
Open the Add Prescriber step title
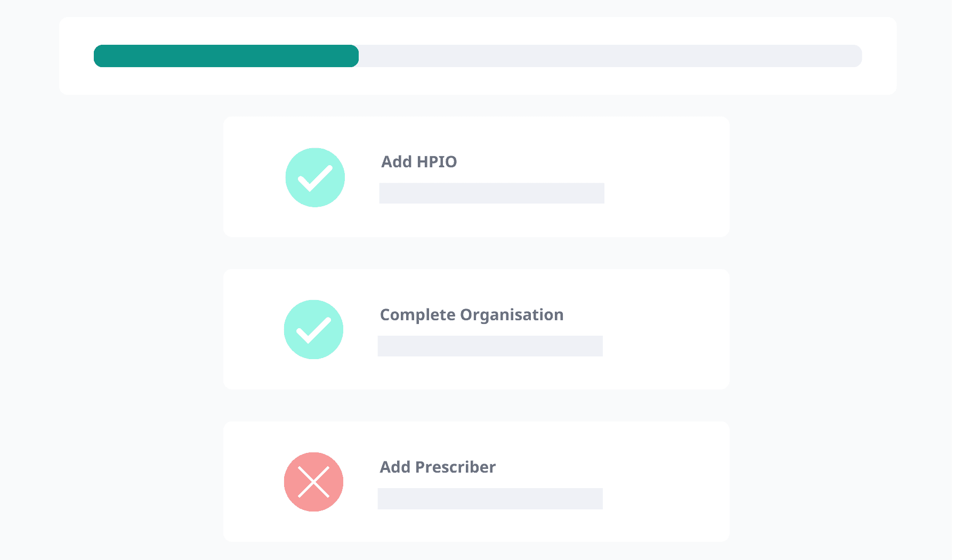point(437,467)
